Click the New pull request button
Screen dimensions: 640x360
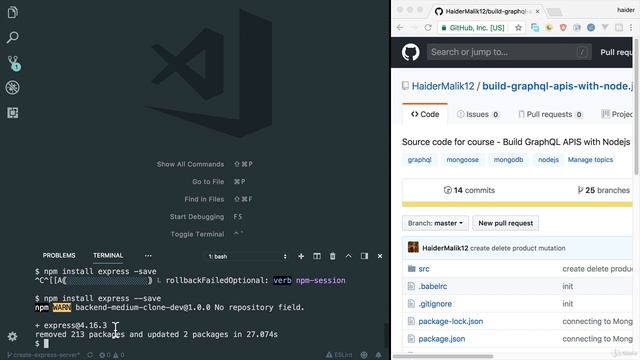click(505, 223)
